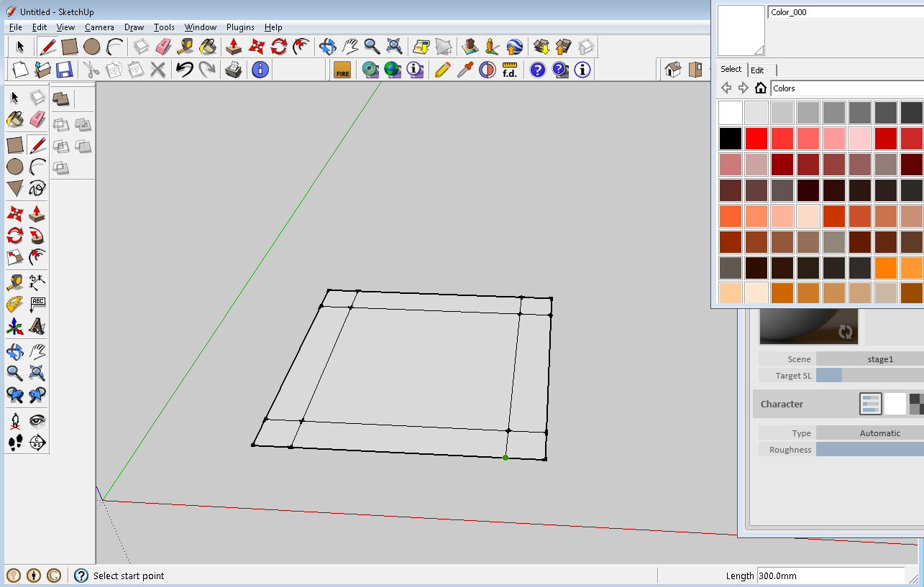Image resolution: width=924 pixels, height=587 pixels.
Task: Activate the Orbit tool
Action: pos(326,45)
